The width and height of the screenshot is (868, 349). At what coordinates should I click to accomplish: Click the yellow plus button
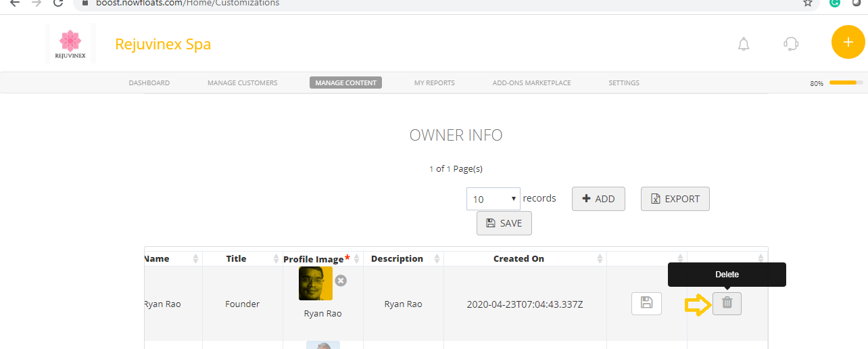coord(848,42)
